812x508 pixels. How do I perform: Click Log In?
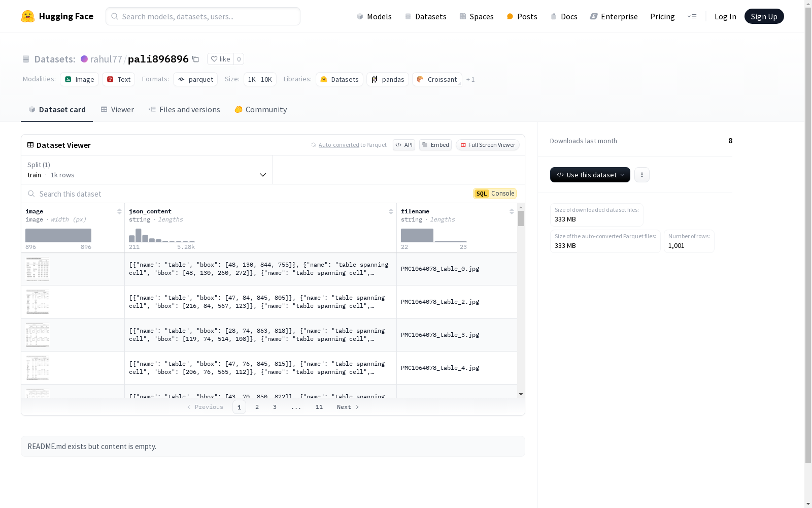pyautogui.click(x=725, y=16)
